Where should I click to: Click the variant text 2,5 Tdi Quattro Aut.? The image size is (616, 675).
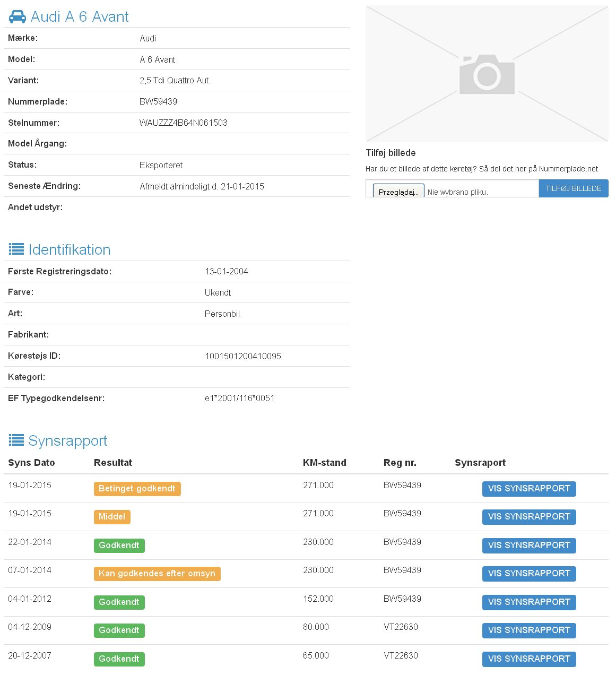(x=175, y=81)
